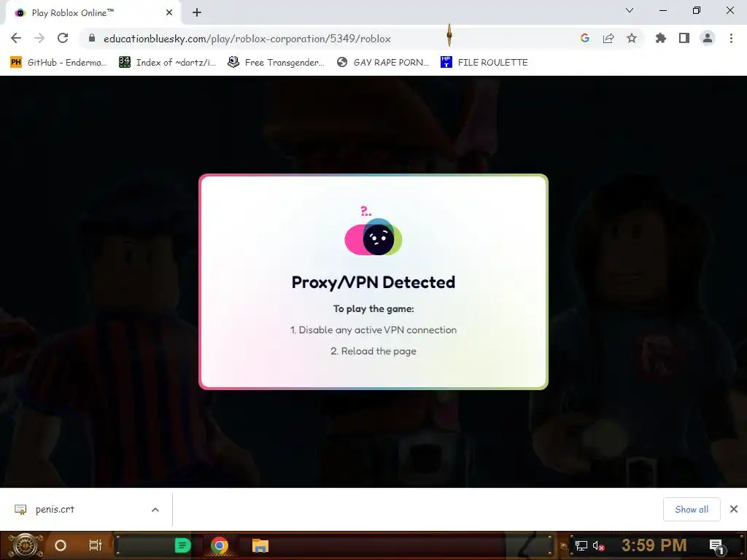Open green chat app on taskbar
The height and width of the screenshot is (560, 747).
(x=182, y=545)
